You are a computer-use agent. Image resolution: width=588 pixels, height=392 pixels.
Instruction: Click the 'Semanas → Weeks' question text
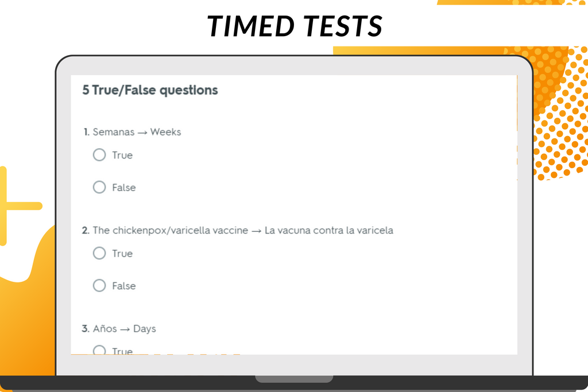(137, 132)
